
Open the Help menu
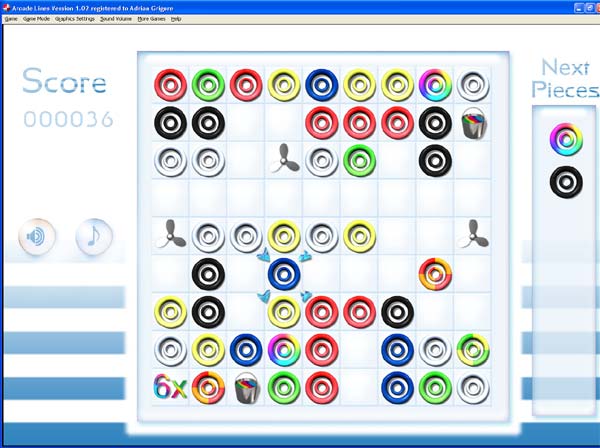176,19
